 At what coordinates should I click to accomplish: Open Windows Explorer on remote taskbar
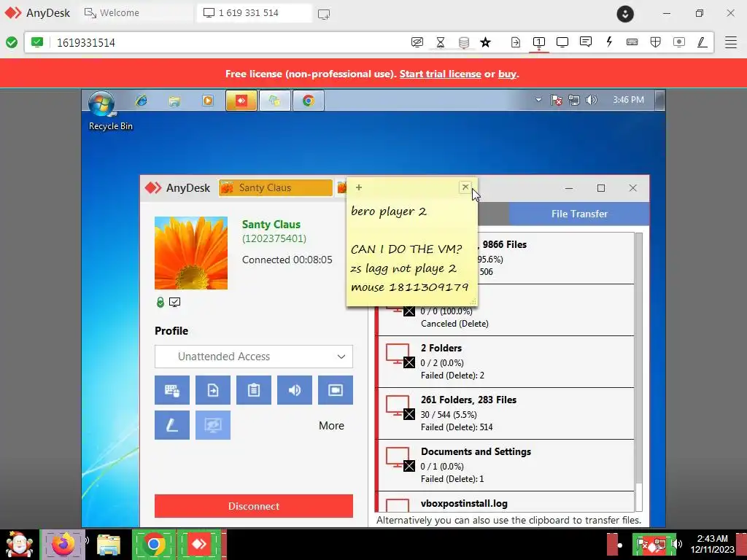click(x=174, y=101)
